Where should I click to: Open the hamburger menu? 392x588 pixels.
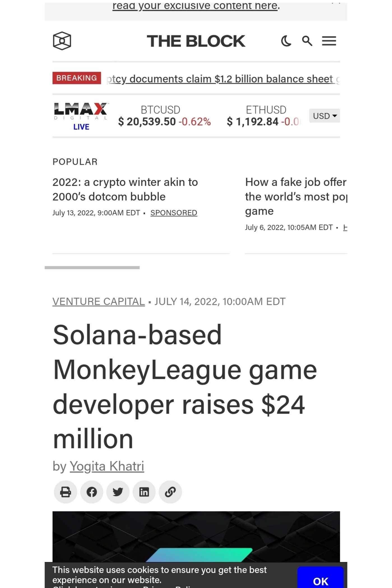tap(329, 41)
